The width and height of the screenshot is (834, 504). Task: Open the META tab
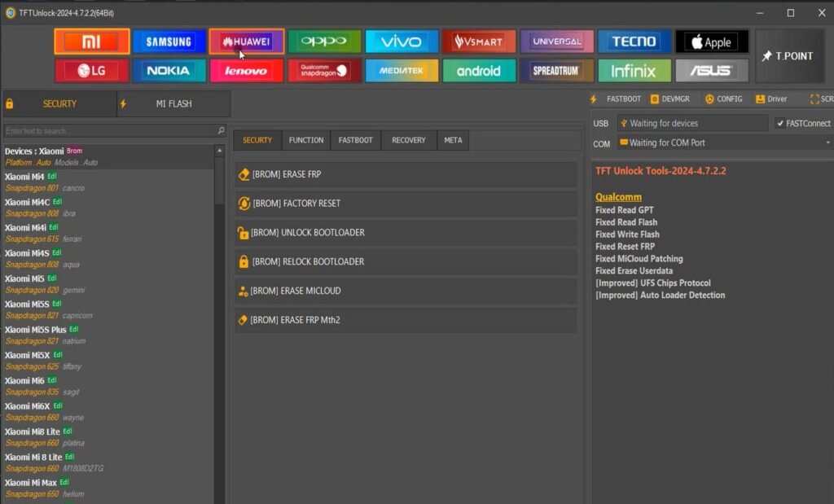453,140
